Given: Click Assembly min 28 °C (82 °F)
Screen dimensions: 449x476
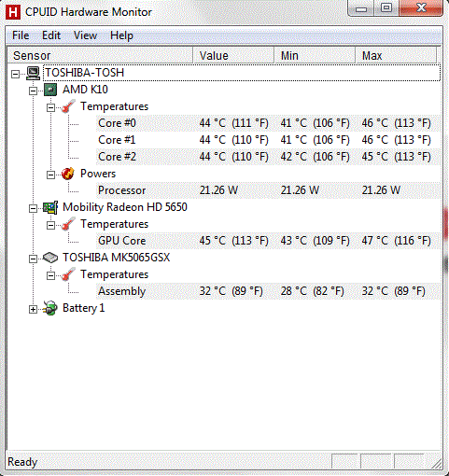Looking at the screenshot, I should tap(313, 291).
